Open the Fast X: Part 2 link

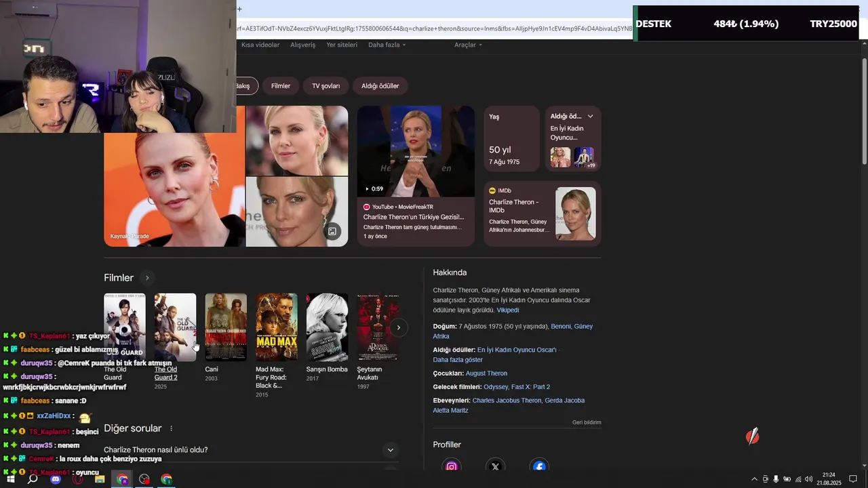531,387
